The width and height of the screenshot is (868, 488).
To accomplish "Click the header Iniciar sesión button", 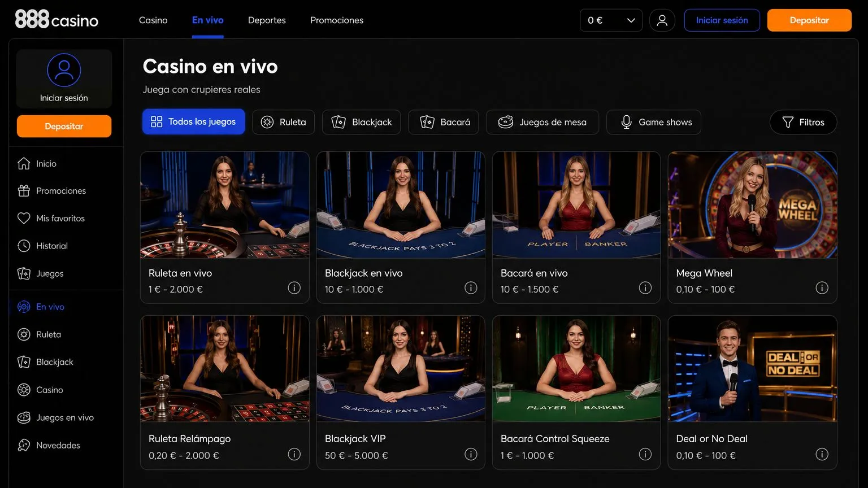I will [x=722, y=20].
